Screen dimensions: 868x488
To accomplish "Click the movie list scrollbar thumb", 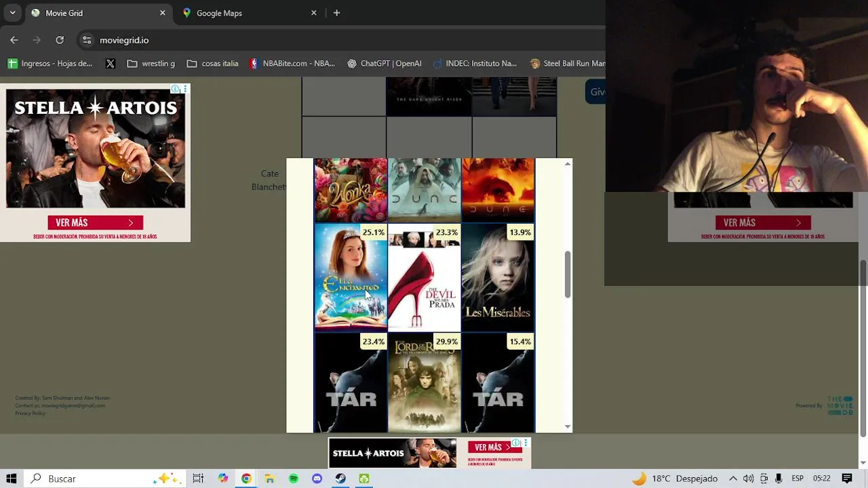I will 568,274.
